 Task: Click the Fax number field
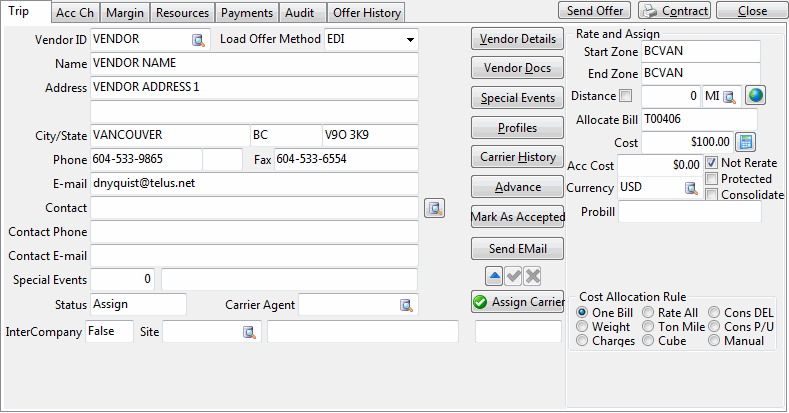point(346,159)
